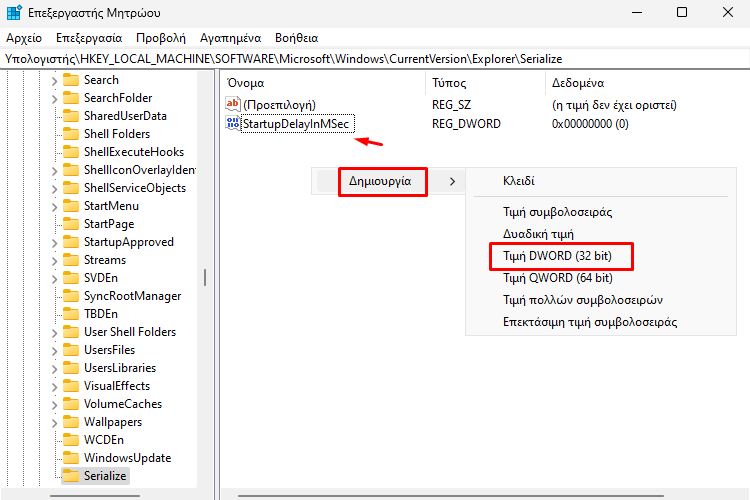This screenshot has height=500, width=750.
Task: Expand the VolumeCaches tree node
Action: 54,405
